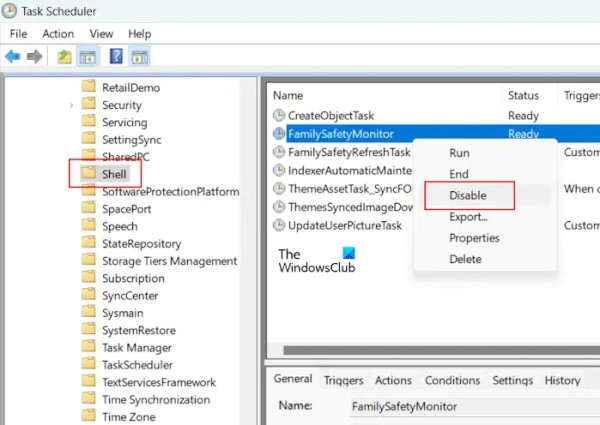
Task: Choose End from the context menu
Action: coord(485,174)
